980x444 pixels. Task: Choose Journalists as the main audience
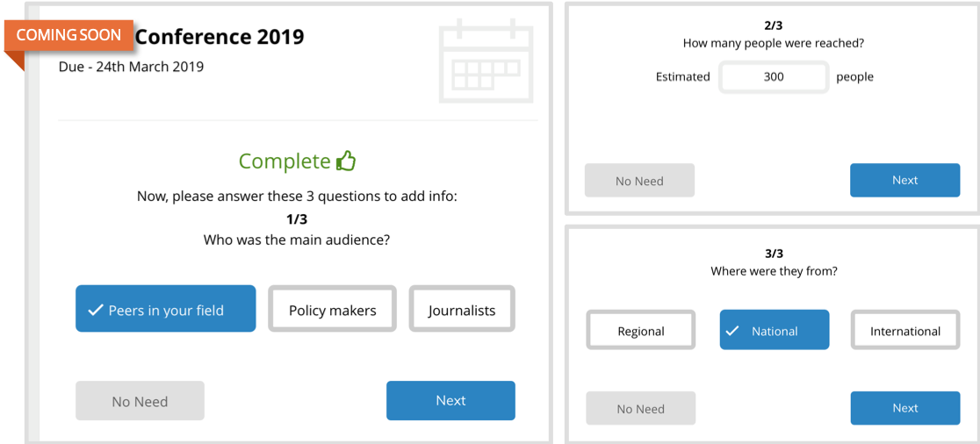click(462, 310)
